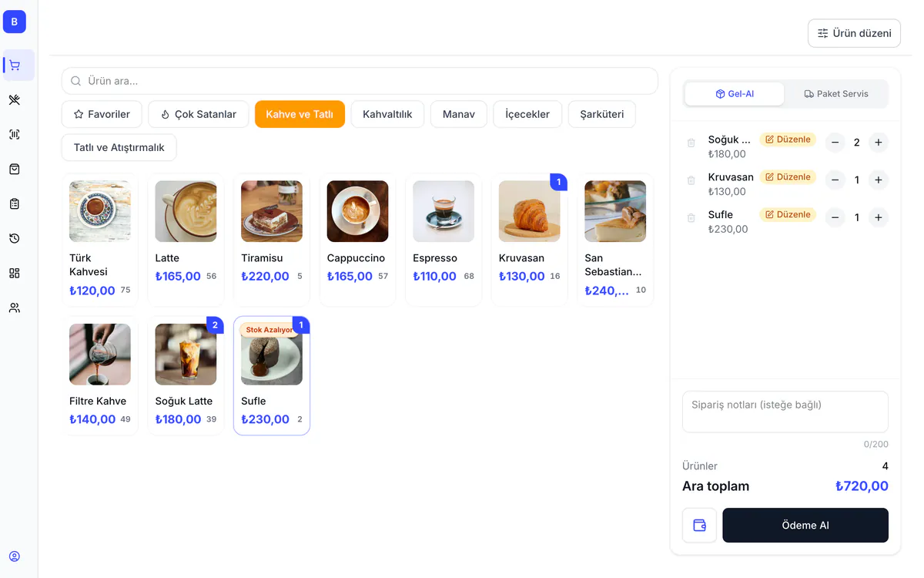Click the wallet icon button beside Ödeme Al
Viewport: 924px width, 578px height.
699,525
